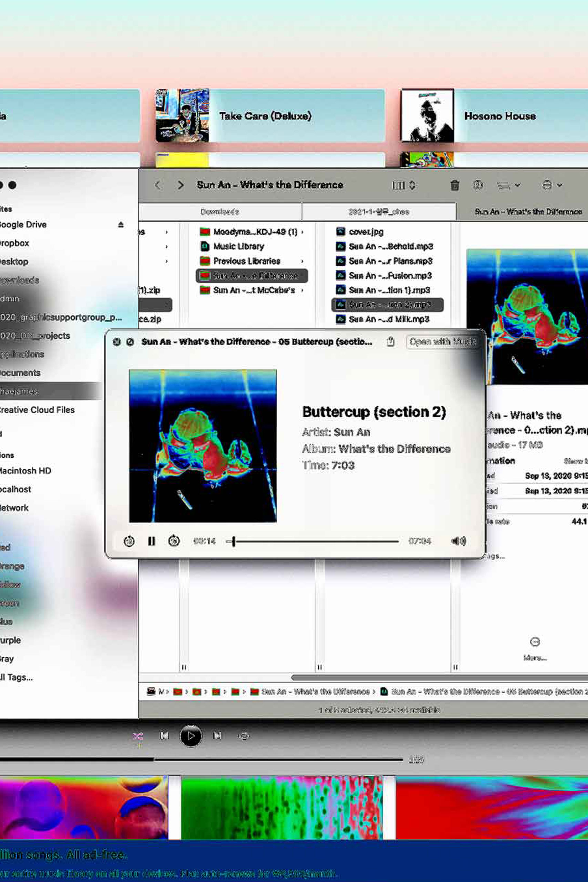Click the More actions circle icon
The width and height of the screenshot is (588, 882).
click(x=535, y=642)
